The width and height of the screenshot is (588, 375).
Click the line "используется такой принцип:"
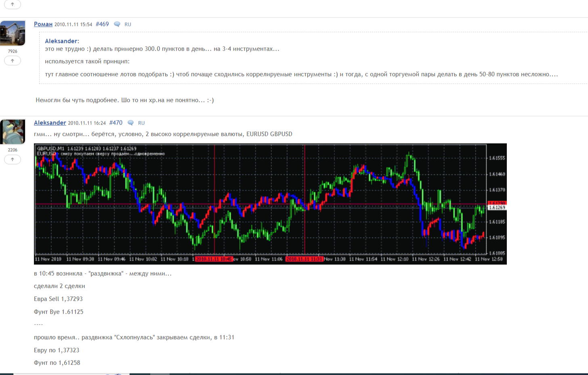click(x=87, y=61)
